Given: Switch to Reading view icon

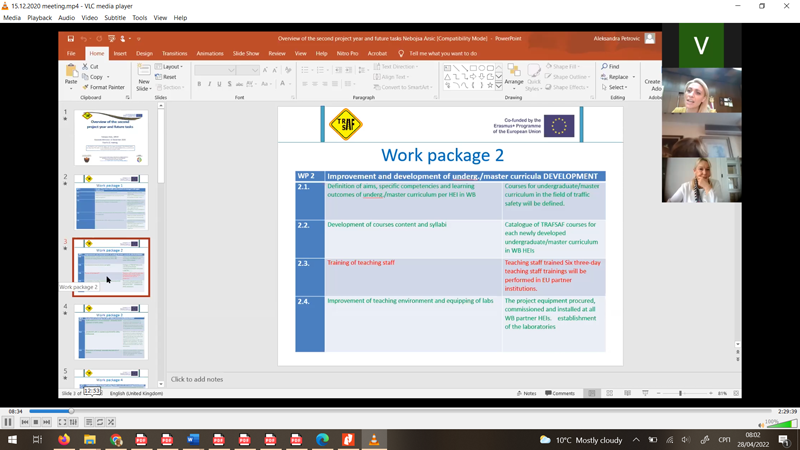Looking at the screenshot, I should [x=628, y=393].
